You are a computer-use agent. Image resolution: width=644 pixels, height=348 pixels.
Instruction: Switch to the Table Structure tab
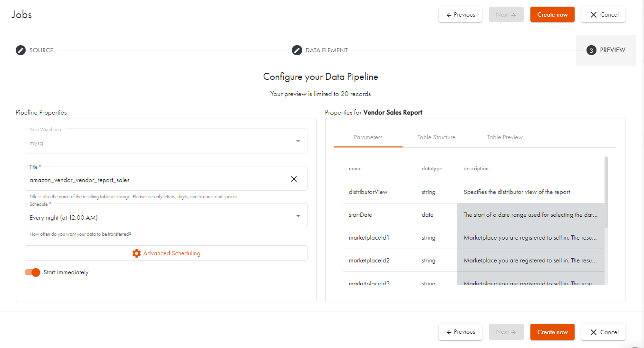click(x=436, y=137)
